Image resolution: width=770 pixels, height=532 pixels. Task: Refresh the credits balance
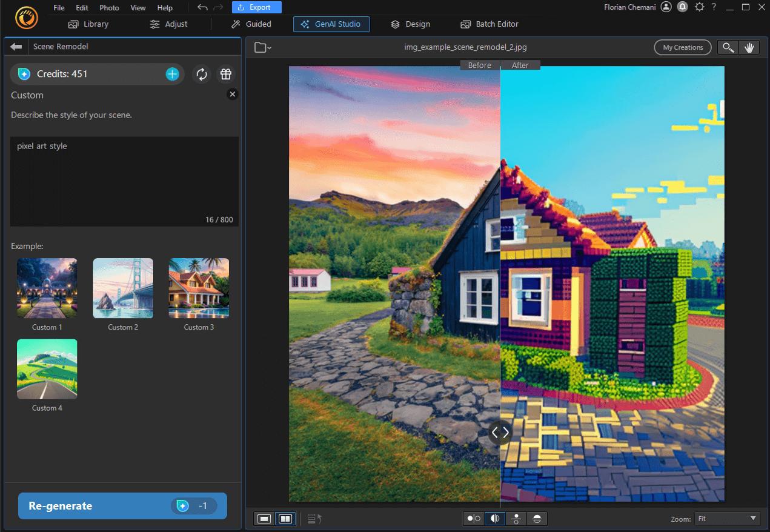[202, 74]
